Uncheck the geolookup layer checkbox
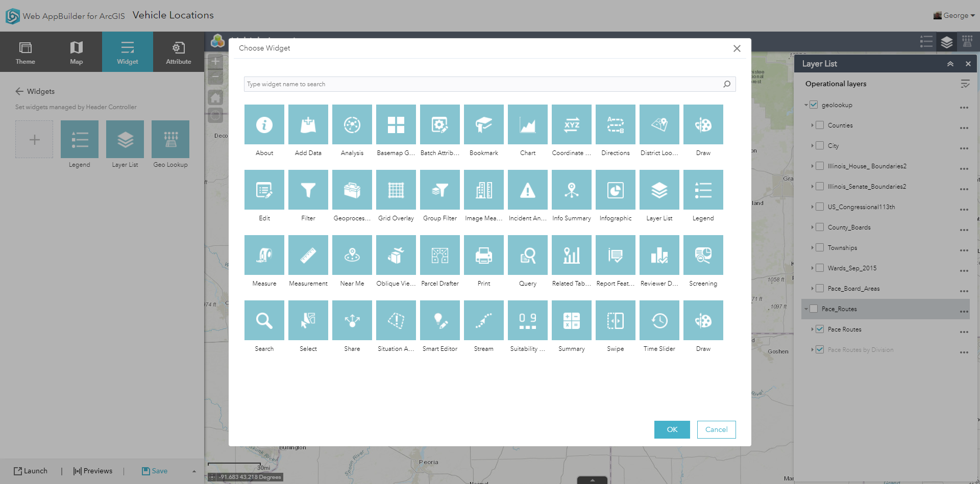980x484 pixels. pos(814,105)
